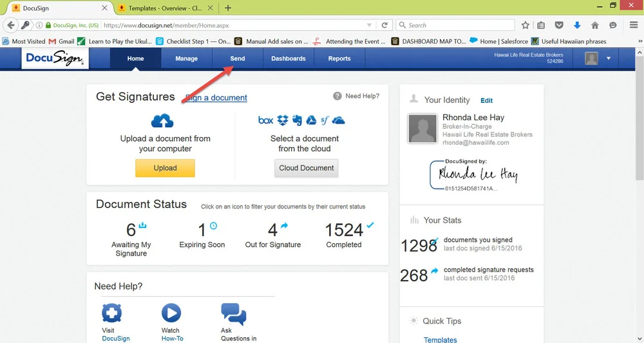This screenshot has height=343, width=644.
Task: Select the Box cloud storage icon
Action: coord(266,120)
